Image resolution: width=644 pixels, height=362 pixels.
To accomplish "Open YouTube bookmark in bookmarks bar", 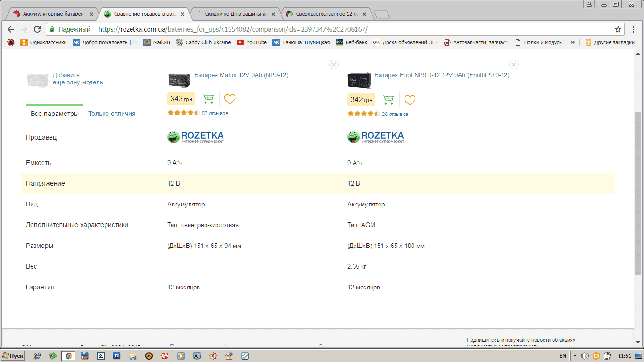I will click(252, 42).
